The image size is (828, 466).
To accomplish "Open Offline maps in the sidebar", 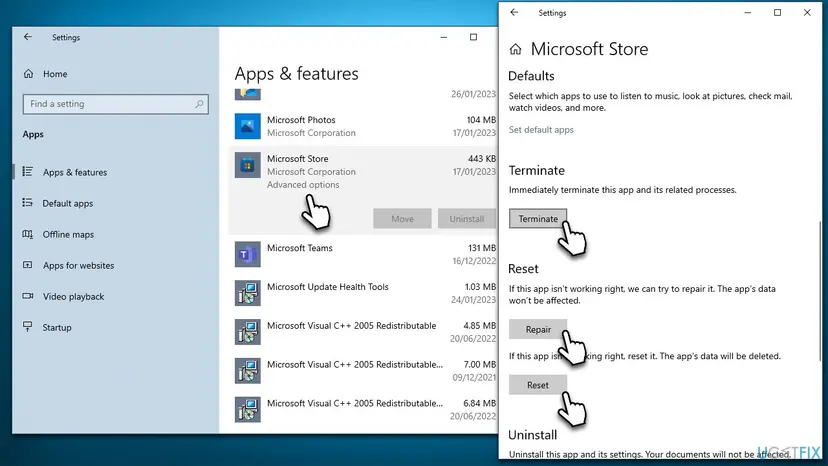I will pos(68,235).
